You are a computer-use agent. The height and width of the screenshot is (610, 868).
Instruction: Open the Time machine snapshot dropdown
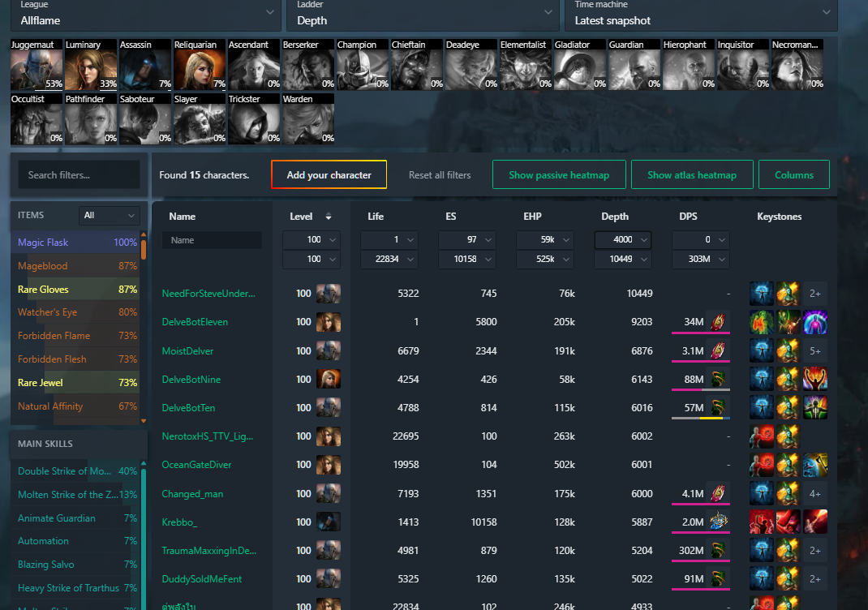701,15
